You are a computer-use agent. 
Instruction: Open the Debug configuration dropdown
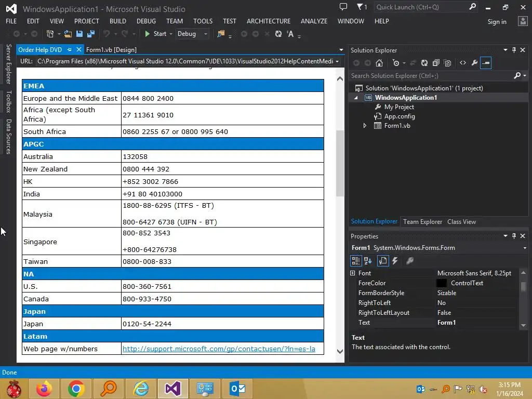pyautogui.click(x=205, y=34)
